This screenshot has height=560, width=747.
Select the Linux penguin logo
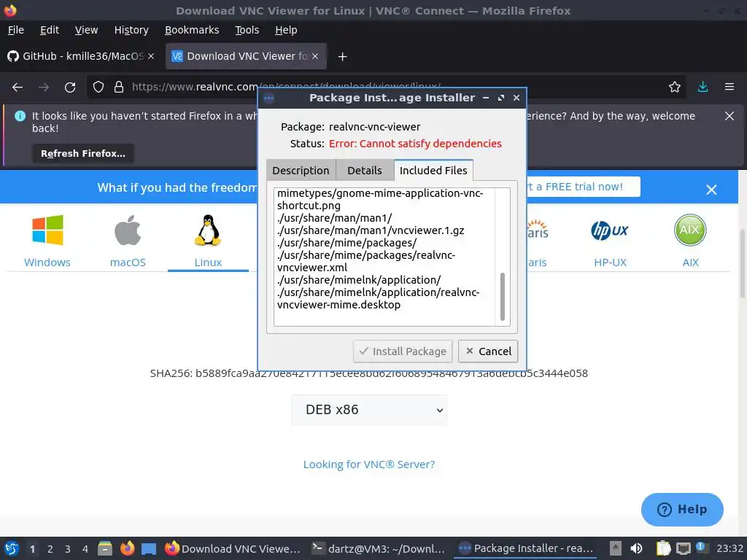pos(208,230)
